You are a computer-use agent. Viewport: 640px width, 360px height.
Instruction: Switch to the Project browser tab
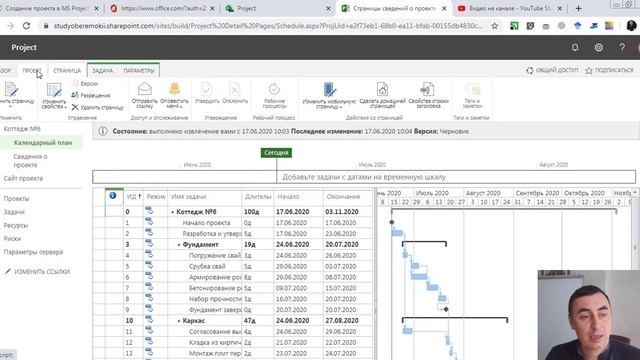pyautogui.click(x=278, y=8)
